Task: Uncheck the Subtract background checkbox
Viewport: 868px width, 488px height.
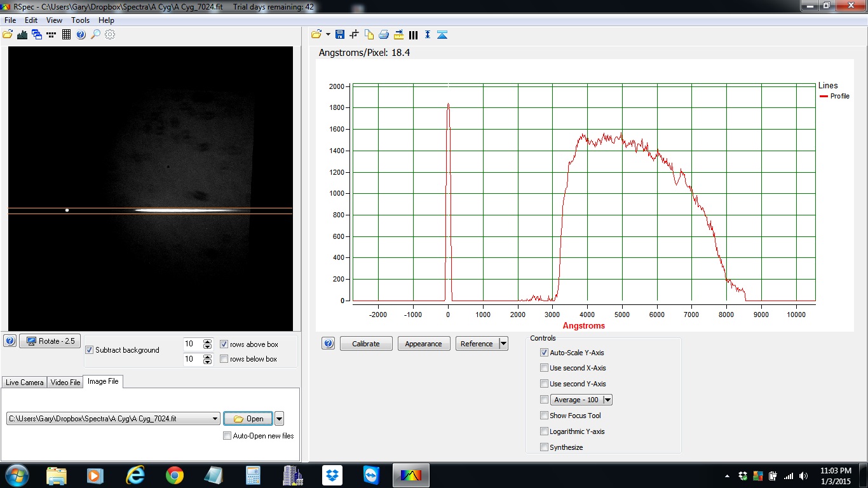Action: coord(90,350)
